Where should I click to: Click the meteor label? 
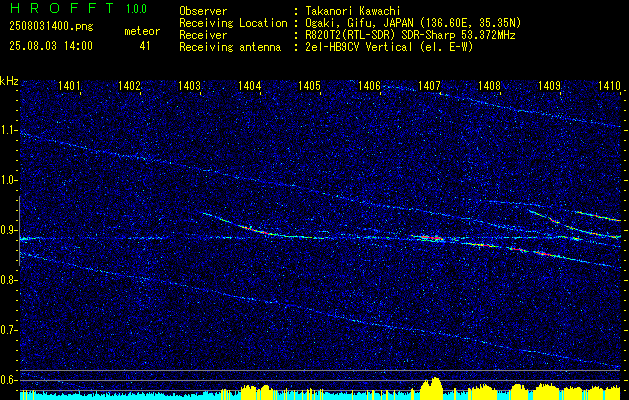142,31
